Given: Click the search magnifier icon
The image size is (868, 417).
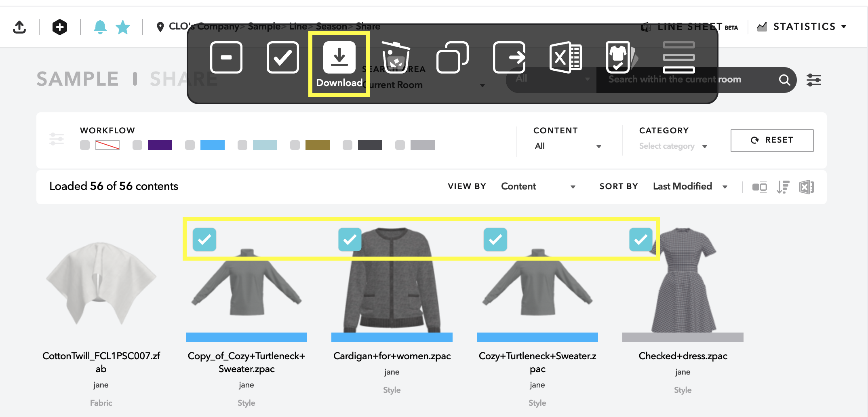Looking at the screenshot, I should (784, 80).
